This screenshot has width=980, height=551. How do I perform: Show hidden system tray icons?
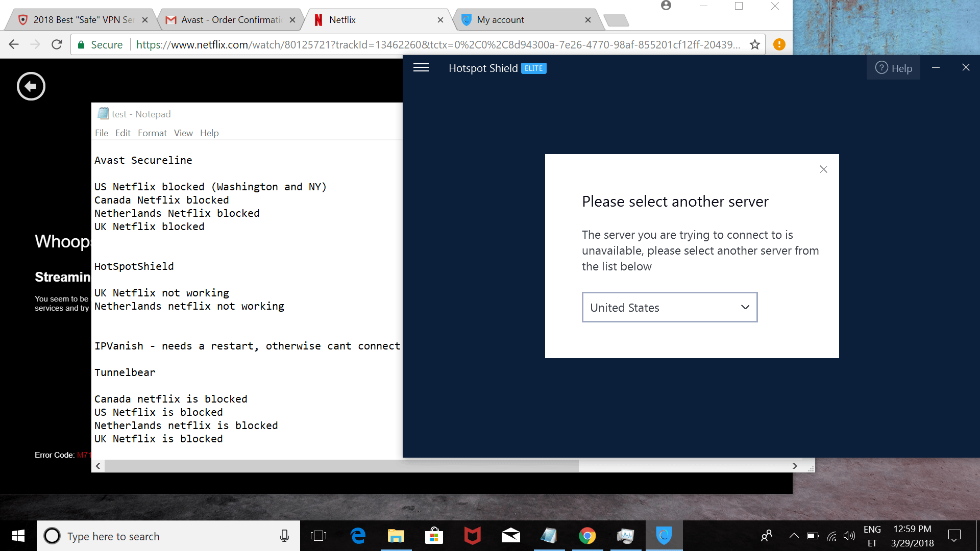pyautogui.click(x=794, y=536)
